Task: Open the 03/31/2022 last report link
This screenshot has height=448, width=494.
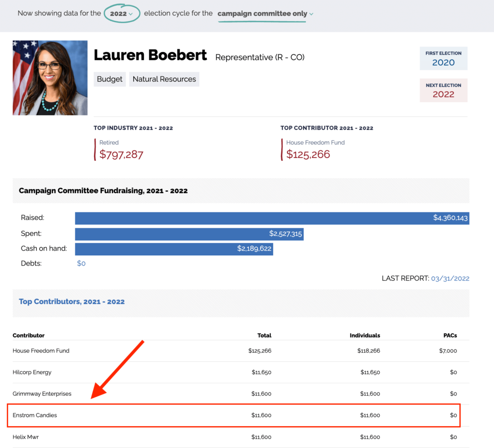Action: click(450, 278)
